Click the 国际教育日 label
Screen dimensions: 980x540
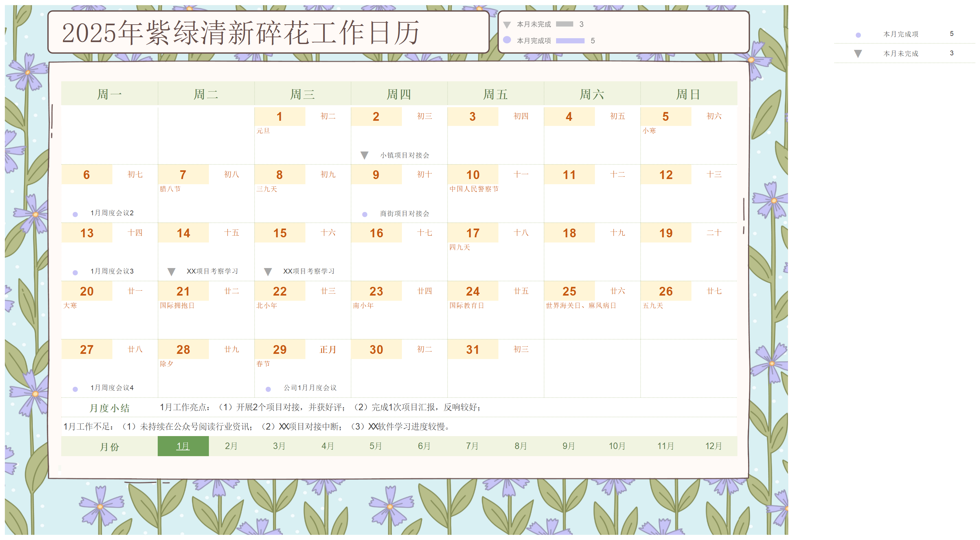466,305
